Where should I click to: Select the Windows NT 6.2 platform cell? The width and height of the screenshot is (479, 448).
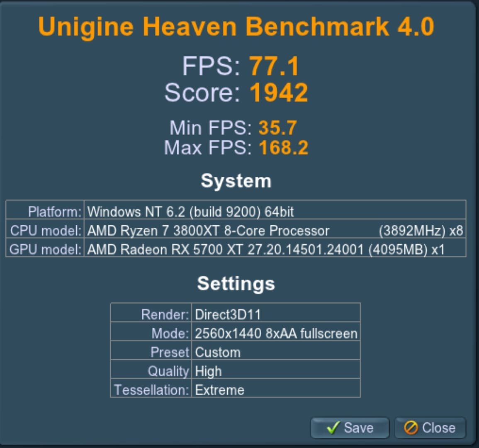coord(190,212)
